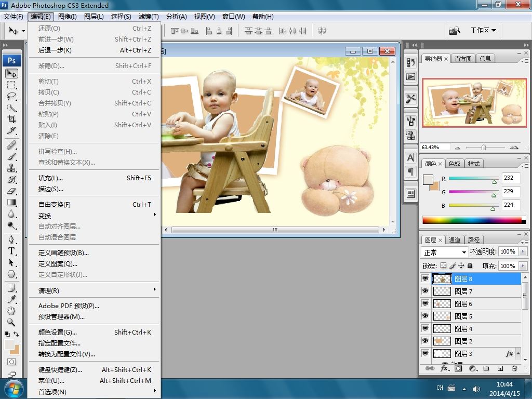Toggle lock transparent pixels
Image resolution: width=532 pixels, height=399 pixels.
(x=444, y=265)
